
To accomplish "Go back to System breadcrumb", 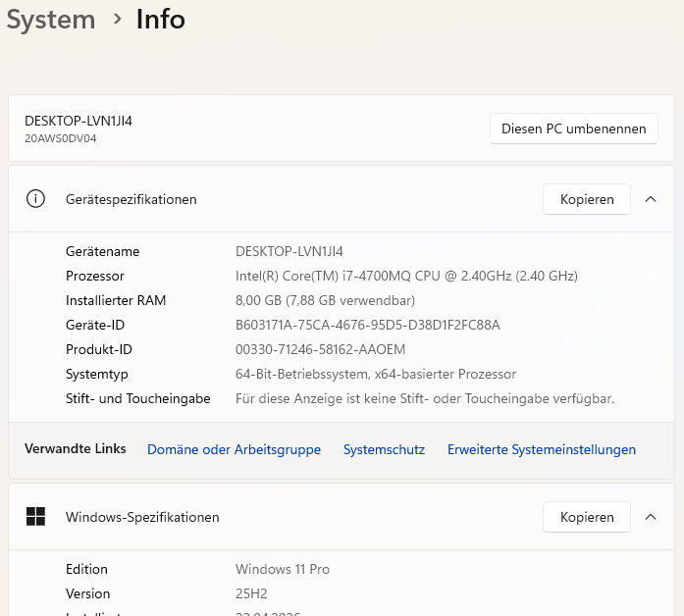I will (x=51, y=20).
